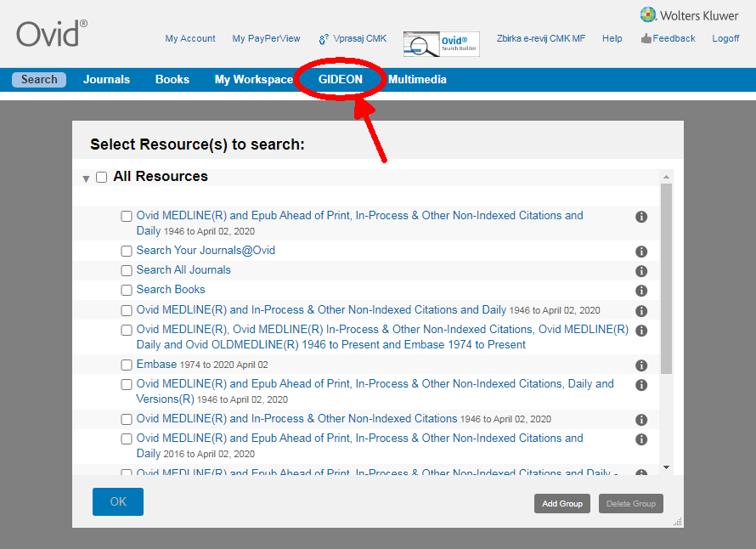The height and width of the screenshot is (549, 756).
Task: Open the My Account link
Action: pos(190,38)
